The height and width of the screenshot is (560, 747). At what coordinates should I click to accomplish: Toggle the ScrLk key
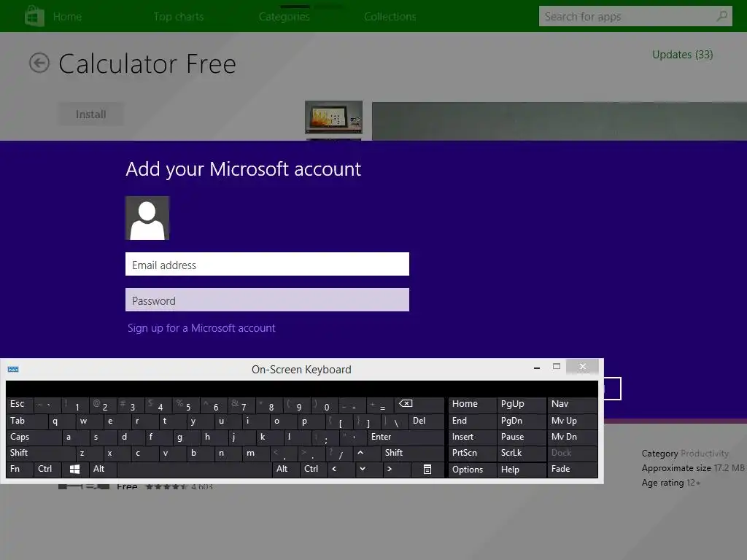[521, 453]
